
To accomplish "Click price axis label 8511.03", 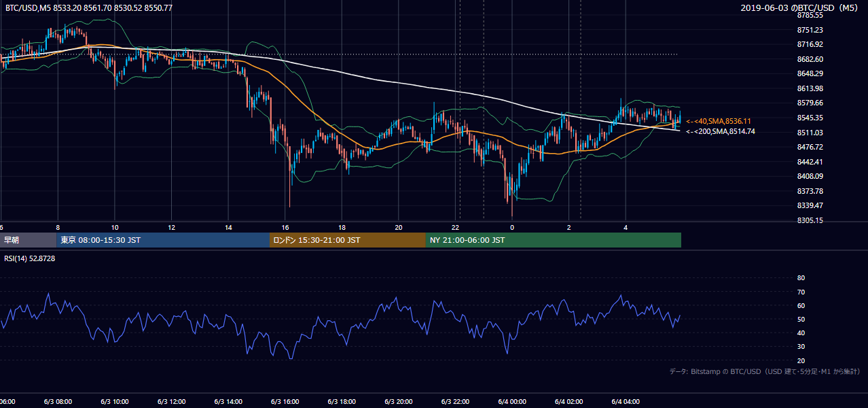I will (810, 133).
